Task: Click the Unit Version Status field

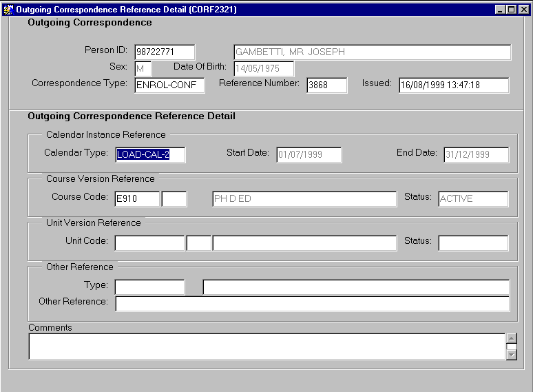Action: (473, 243)
